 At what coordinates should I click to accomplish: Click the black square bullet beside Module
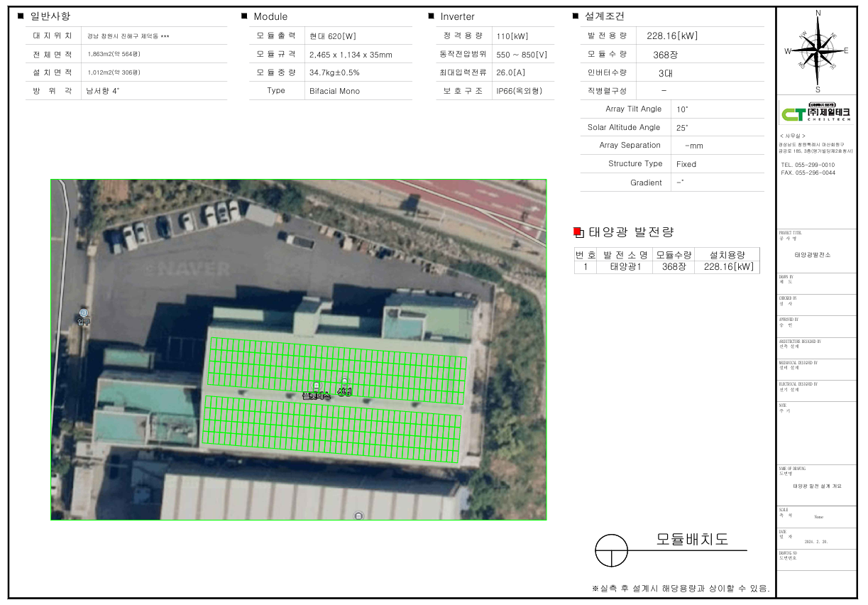point(244,16)
